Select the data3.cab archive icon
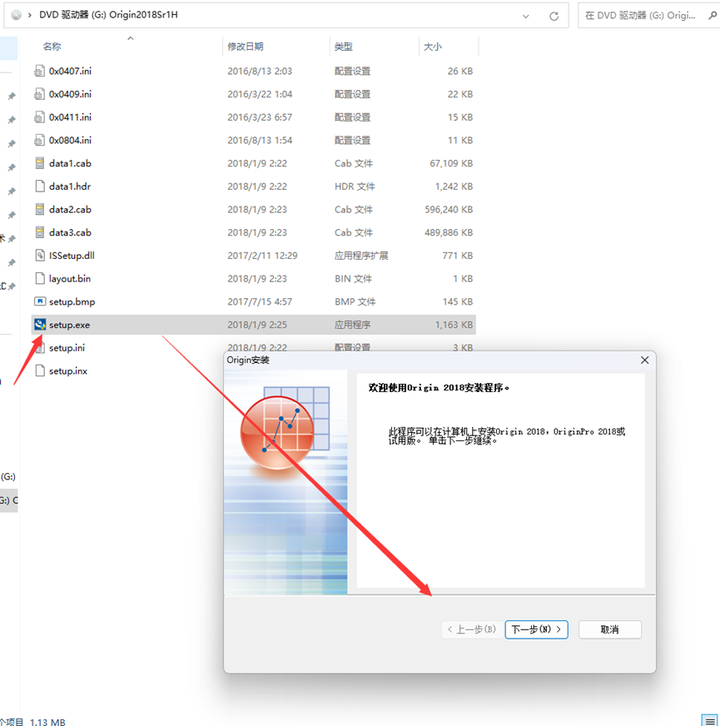Screen dimensions: 720x726 click(40, 232)
